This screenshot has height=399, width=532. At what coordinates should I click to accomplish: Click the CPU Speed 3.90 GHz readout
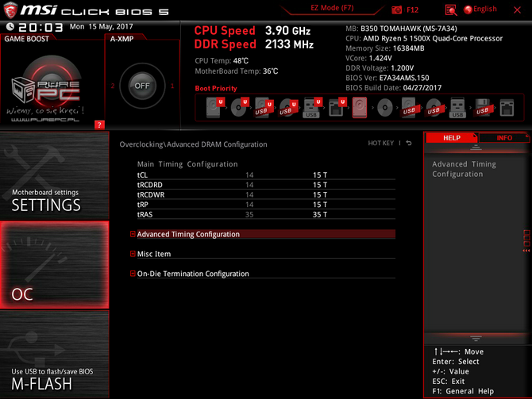(252, 31)
